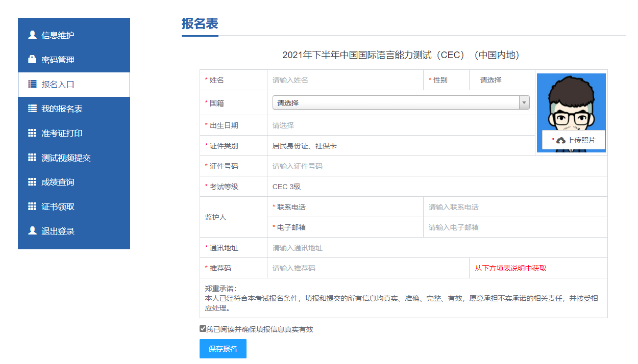Focus the 证件号码 input field

437,166
